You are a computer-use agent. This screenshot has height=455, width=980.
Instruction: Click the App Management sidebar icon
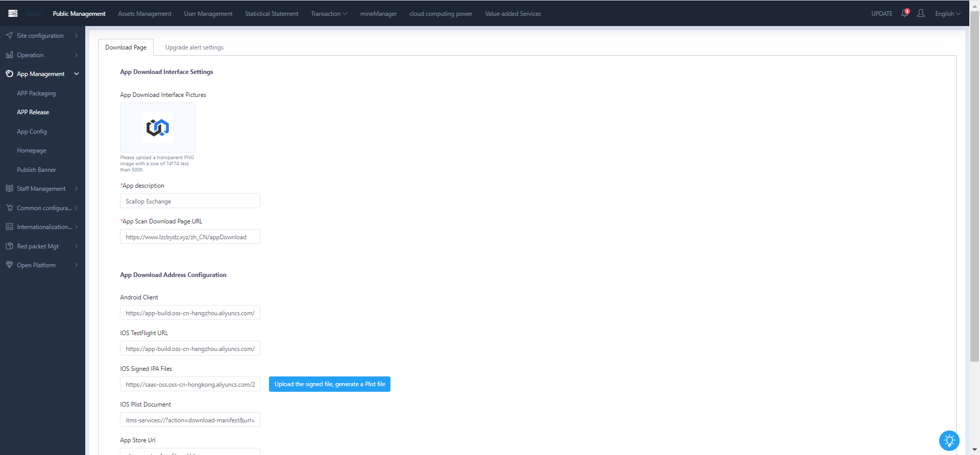[x=9, y=73]
